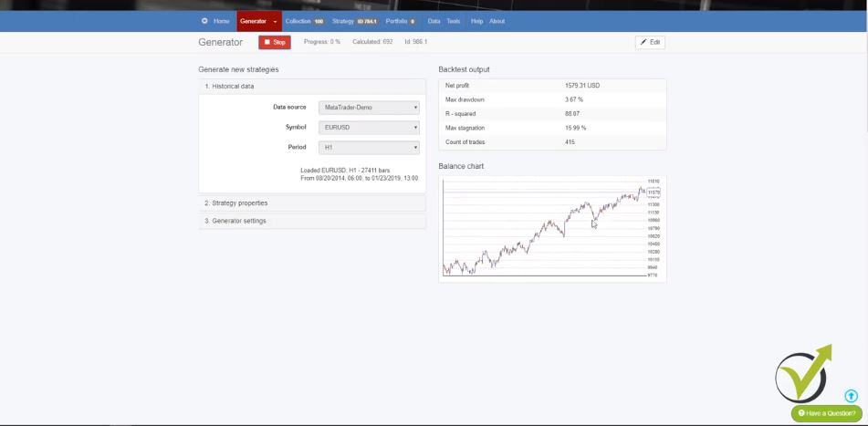Open the About page
The image size is (868, 426).
point(497,21)
